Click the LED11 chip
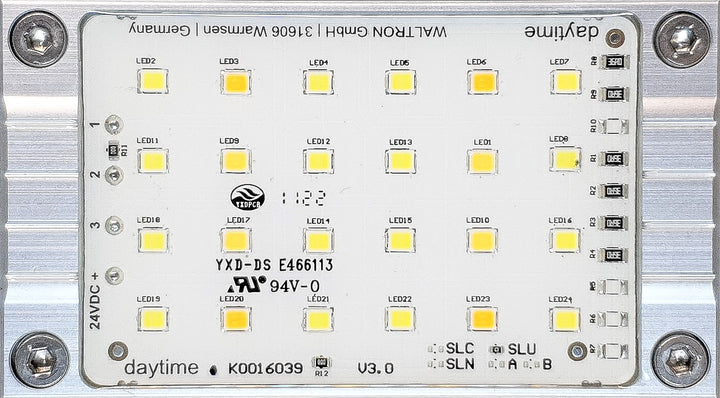 pyautogui.click(x=153, y=161)
